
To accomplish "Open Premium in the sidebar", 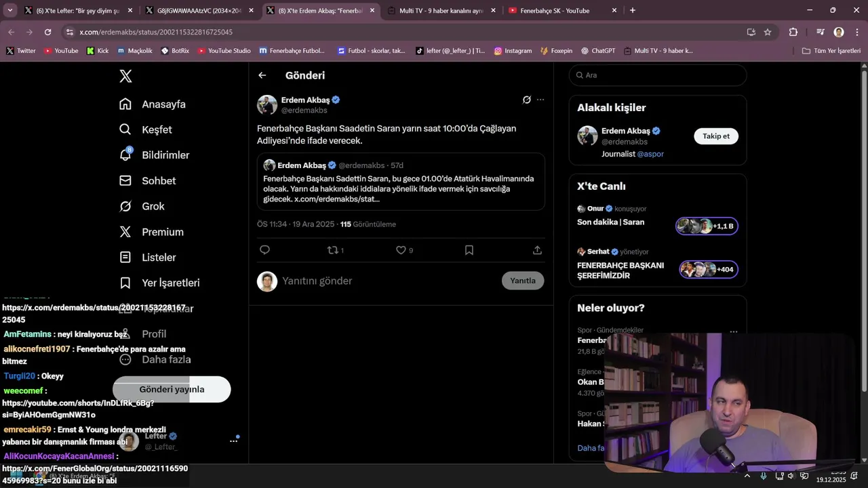I will pyautogui.click(x=151, y=232).
